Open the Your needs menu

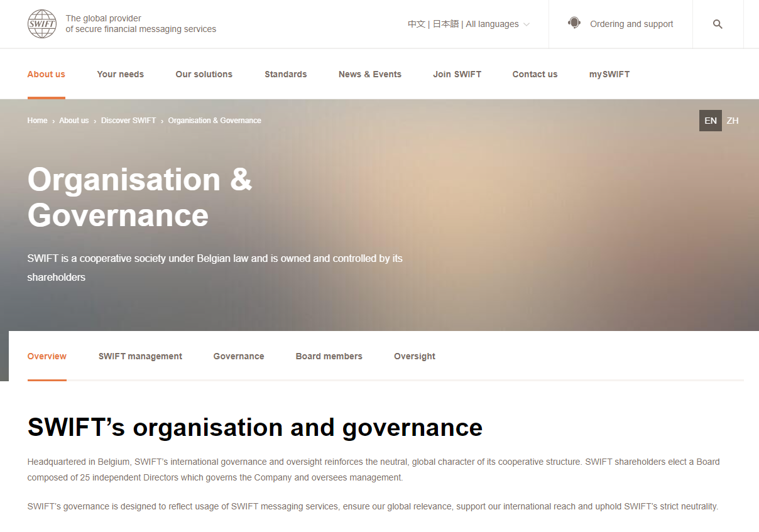tap(120, 74)
